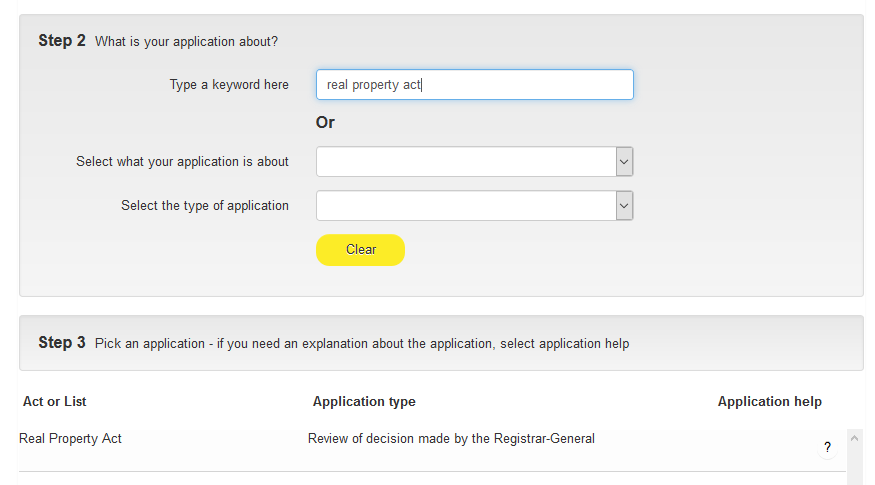Click the Step 3 'Pick an application' instruction text
The width and height of the screenshot is (875, 485).
[x=362, y=344]
